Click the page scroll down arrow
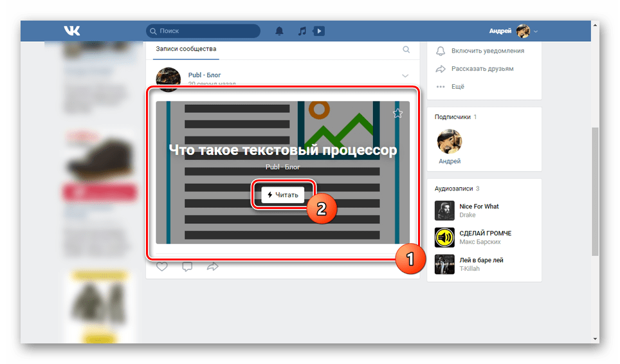The width and height of the screenshot is (620, 364). pos(595,339)
